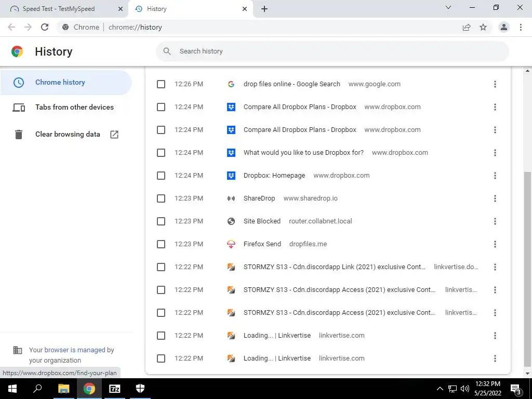The image size is (532, 399).
Task: Check the second Compare All Dropbox Plans entry
Action: (161, 130)
